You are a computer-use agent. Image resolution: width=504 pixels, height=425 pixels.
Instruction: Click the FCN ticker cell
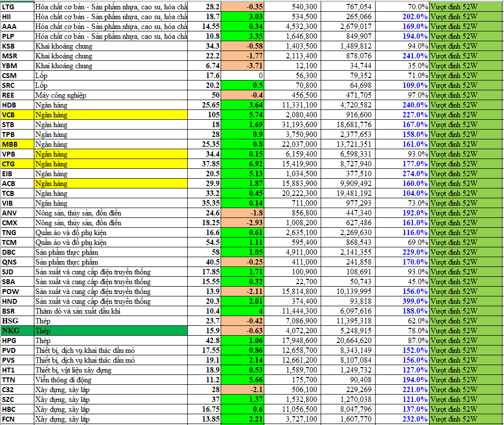click(17, 419)
